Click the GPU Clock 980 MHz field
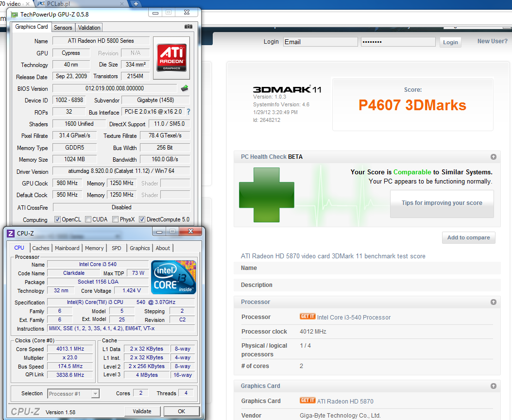Screen dimensions: 512x420 coord(67,183)
